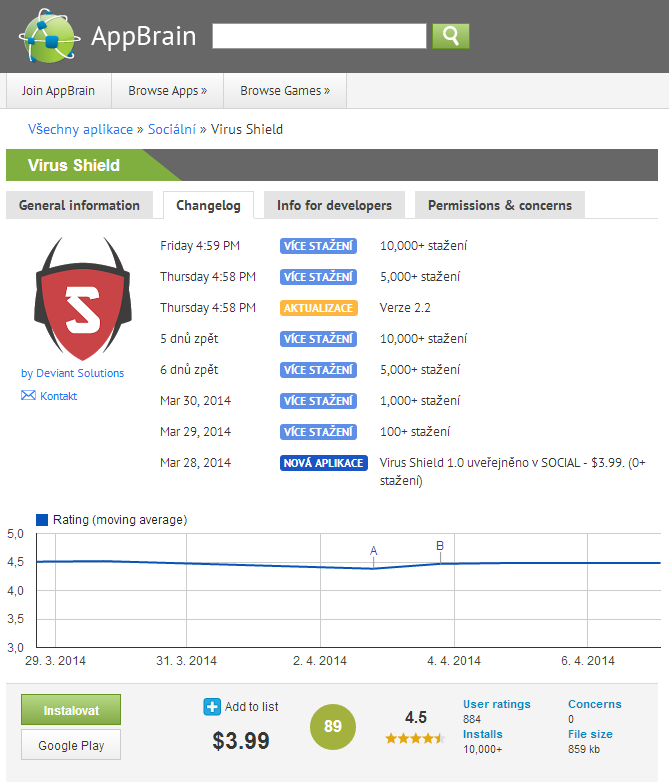This screenshot has height=782, width=669.
Task: Switch to the General information tab
Action: tap(79, 205)
